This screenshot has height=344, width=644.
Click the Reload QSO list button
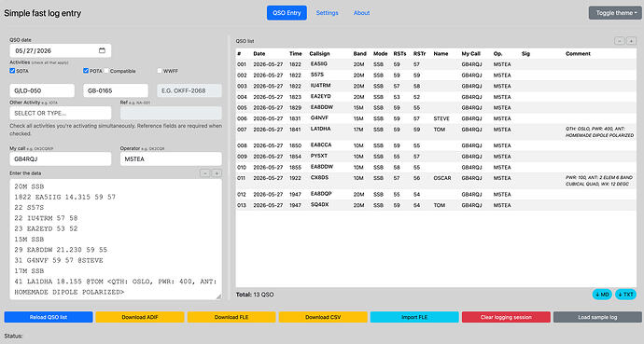click(49, 317)
